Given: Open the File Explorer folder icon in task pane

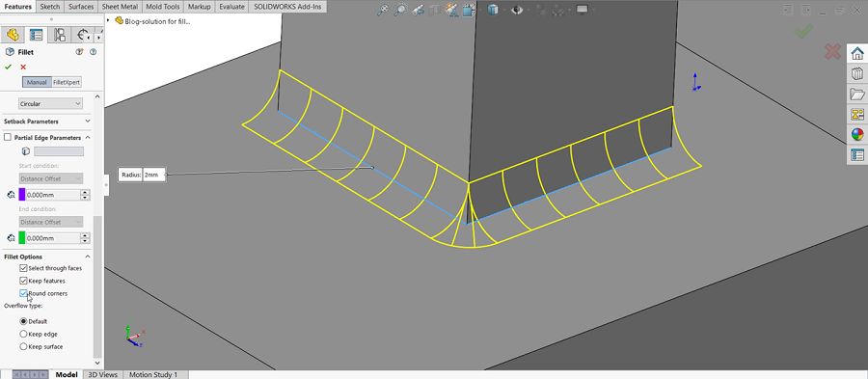Looking at the screenshot, I should click(x=857, y=95).
